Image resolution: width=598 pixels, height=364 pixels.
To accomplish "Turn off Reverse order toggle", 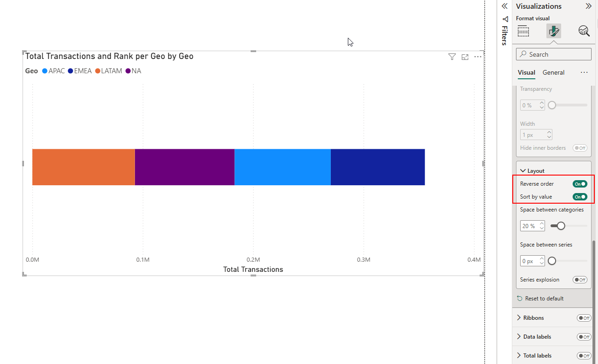I will (580, 184).
